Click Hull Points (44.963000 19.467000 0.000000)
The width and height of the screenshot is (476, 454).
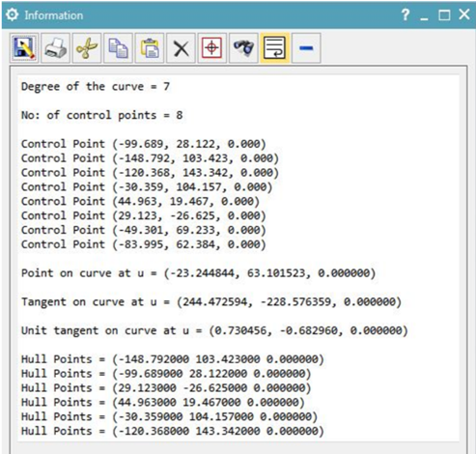(x=163, y=402)
